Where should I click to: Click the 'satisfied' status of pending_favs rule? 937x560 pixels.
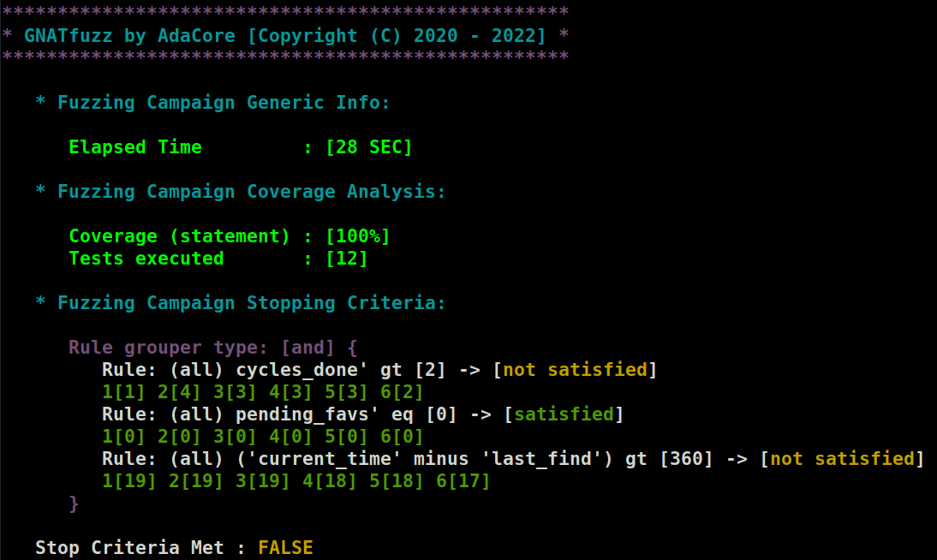564,414
